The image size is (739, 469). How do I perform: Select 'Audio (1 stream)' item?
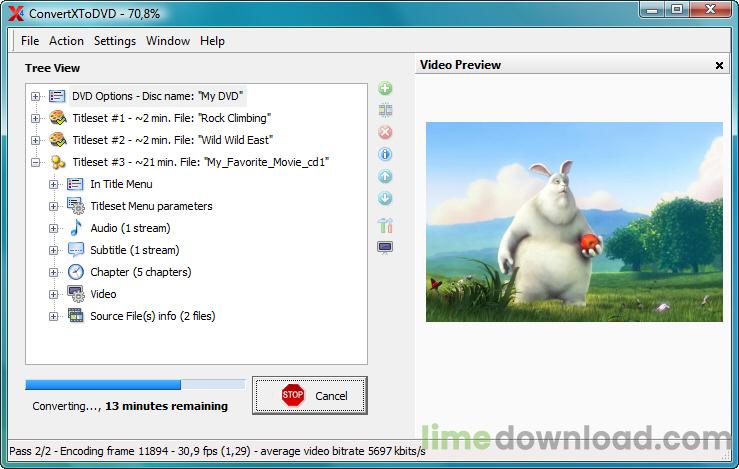click(x=130, y=228)
